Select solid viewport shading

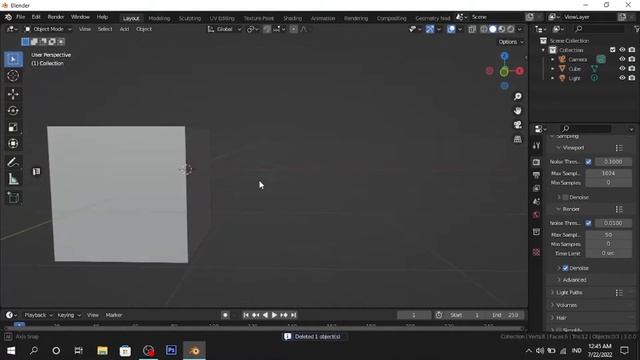[493, 29]
